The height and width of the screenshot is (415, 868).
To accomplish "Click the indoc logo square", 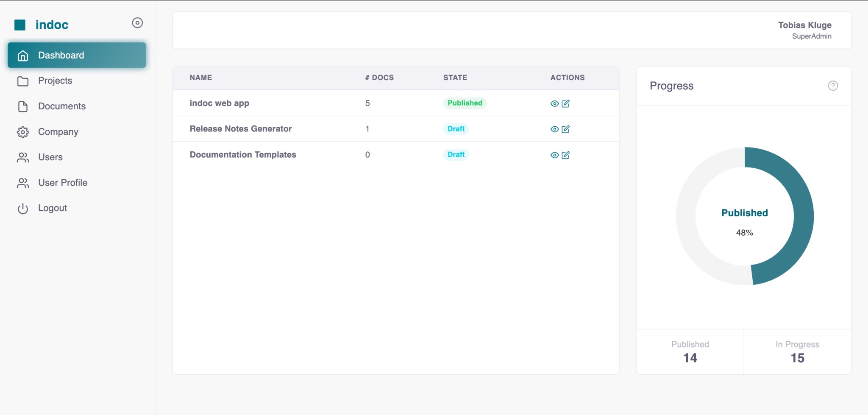I will click(20, 24).
